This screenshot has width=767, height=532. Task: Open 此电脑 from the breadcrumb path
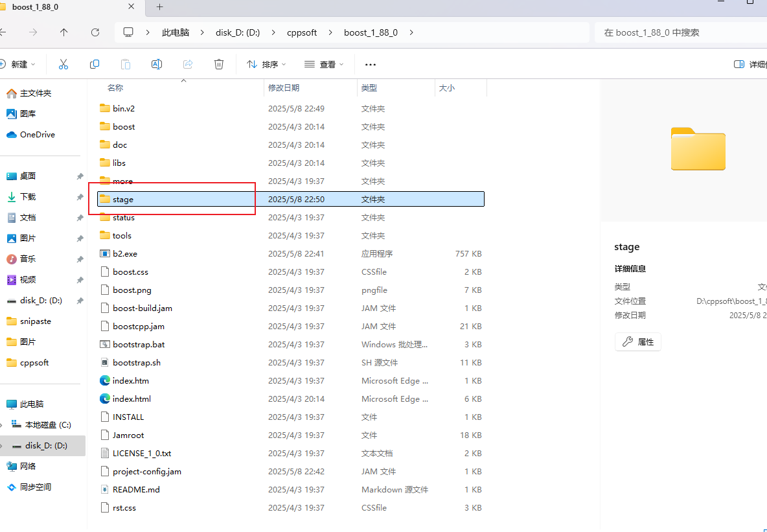[x=175, y=32]
